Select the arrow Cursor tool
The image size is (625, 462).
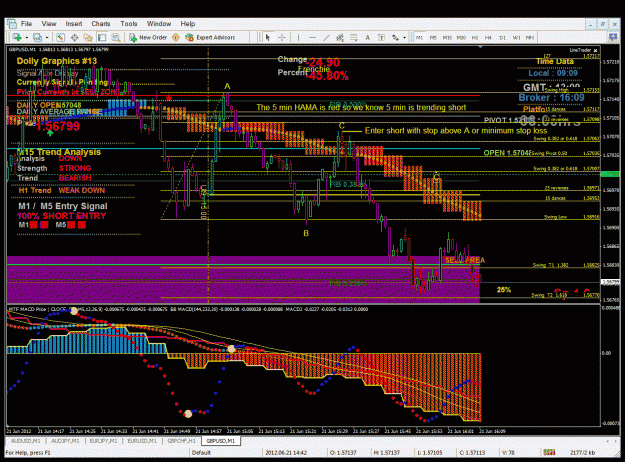click(267, 37)
